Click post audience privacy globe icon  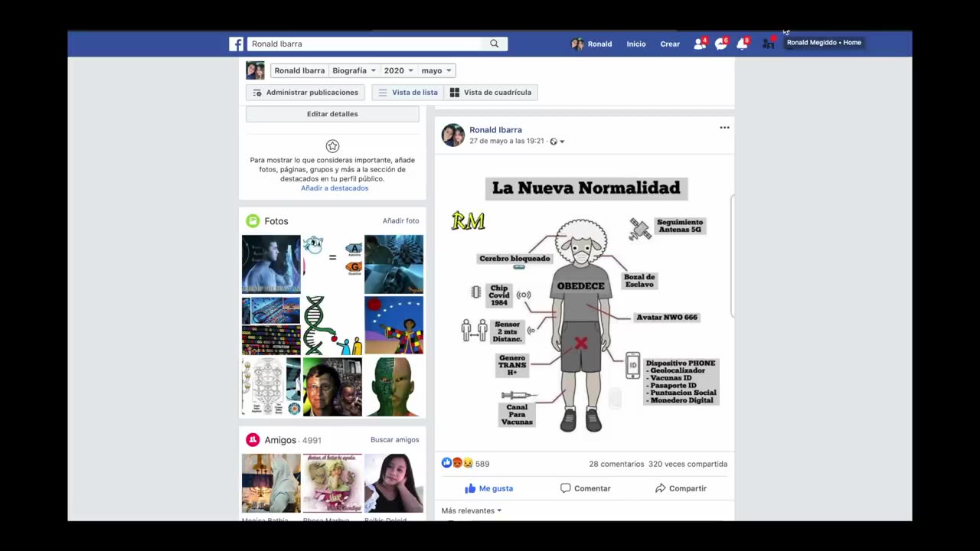(x=554, y=142)
